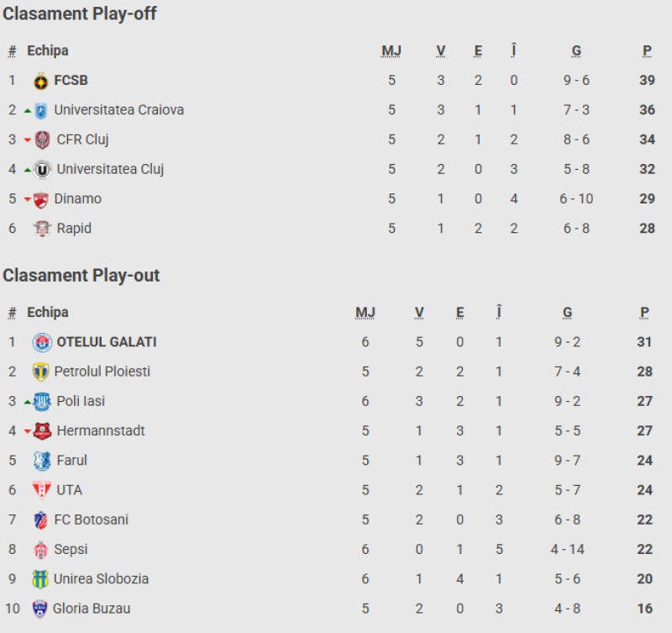Screen dimensions: 672x633
Task: Select the Farul club logo
Action: (42, 461)
